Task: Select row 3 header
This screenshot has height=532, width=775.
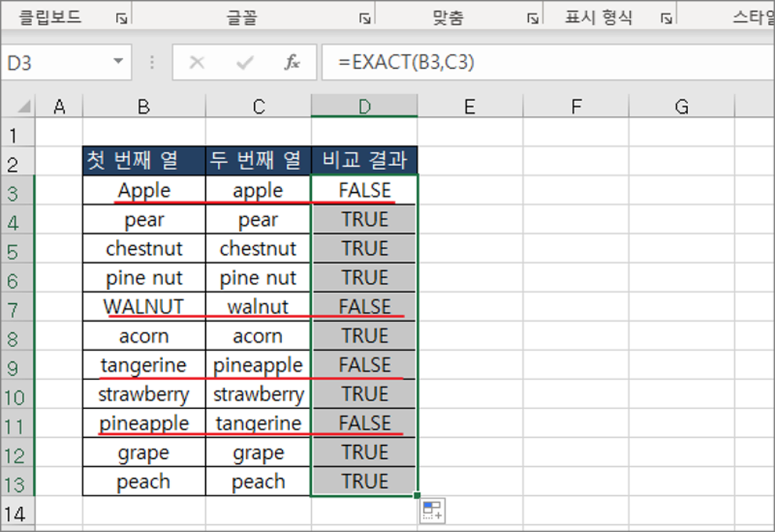Action: click(x=17, y=190)
